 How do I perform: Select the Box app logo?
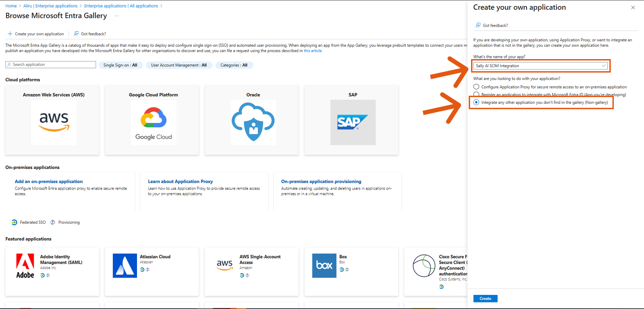(x=324, y=266)
